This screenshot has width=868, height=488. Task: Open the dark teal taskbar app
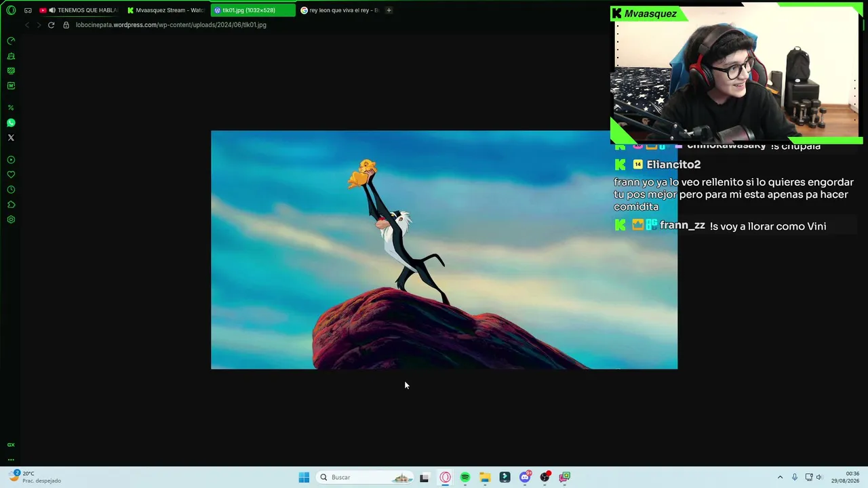[x=505, y=477]
